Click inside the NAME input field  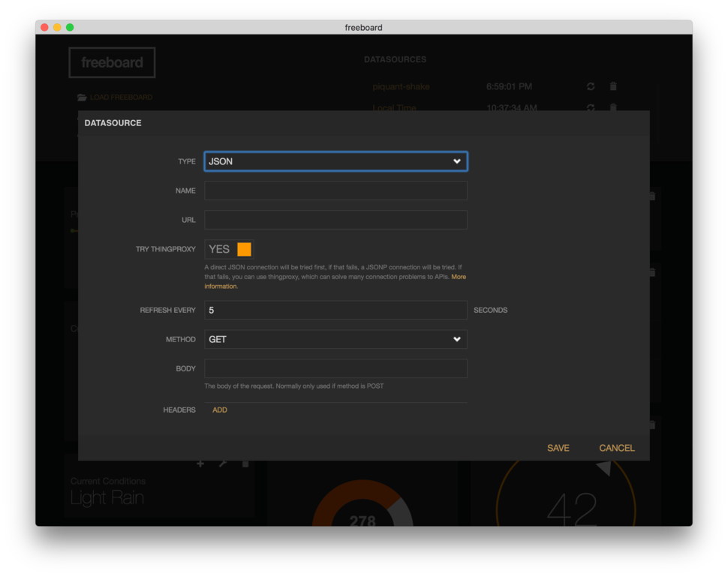(335, 191)
